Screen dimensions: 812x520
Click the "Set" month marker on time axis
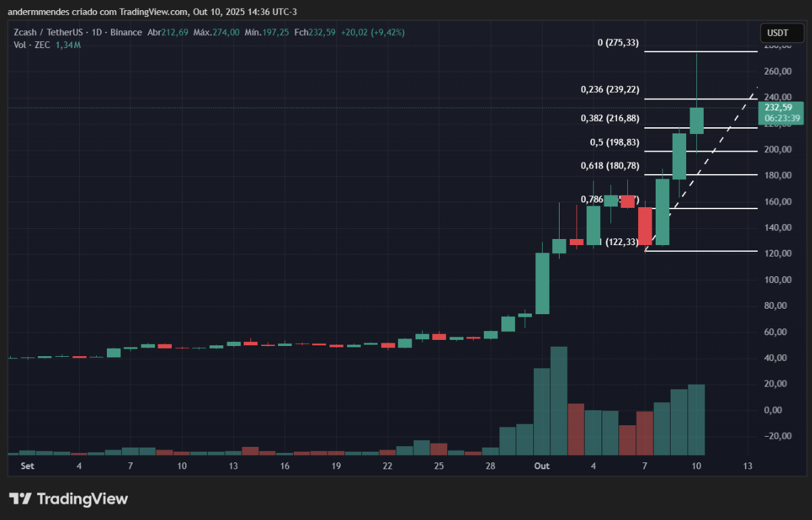[27, 466]
